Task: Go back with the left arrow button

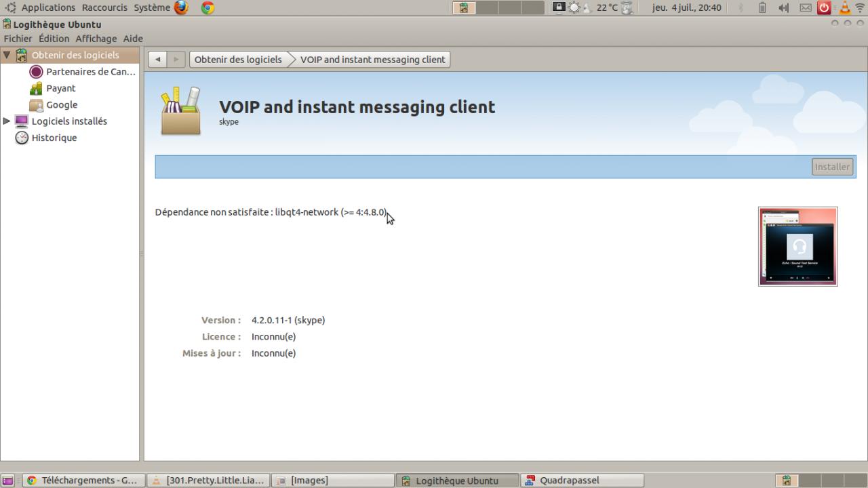Action: point(157,60)
